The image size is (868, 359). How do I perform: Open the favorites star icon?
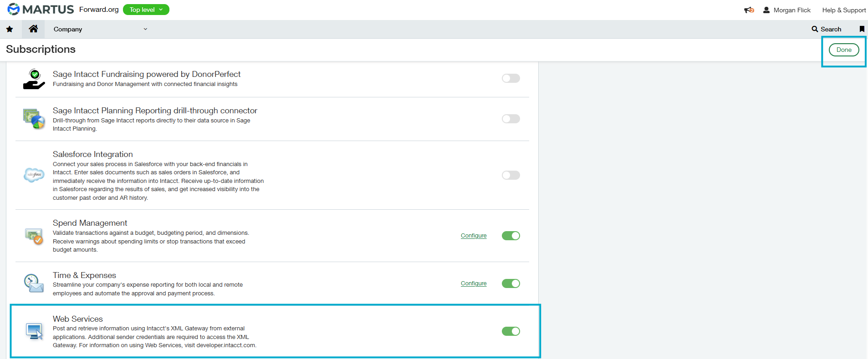pyautogui.click(x=10, y=29)
